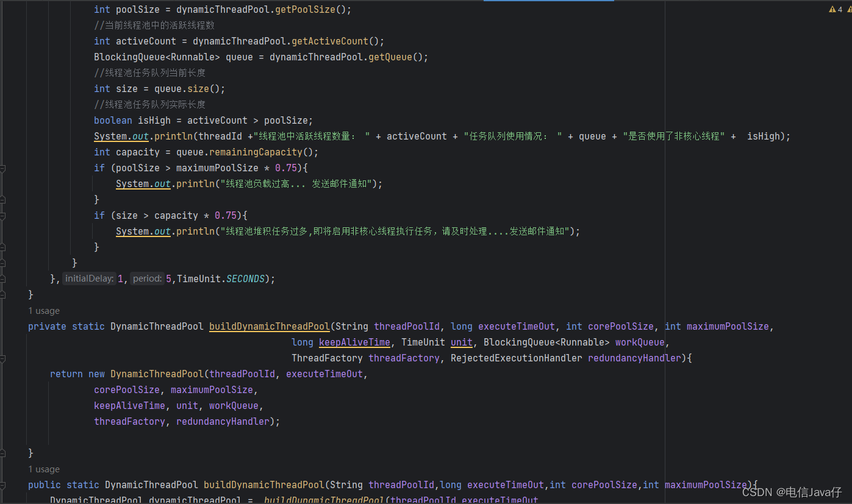Click the comment '//线程池任务队列实际长度'

(x=150, y=105)
